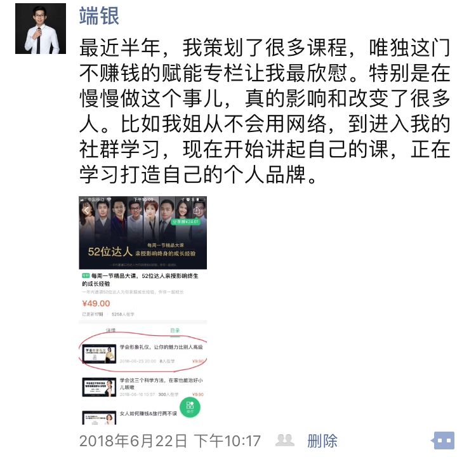Screen dimensions: 476x457
Task: Tap the green floating grid button
Action: (190, 407)
